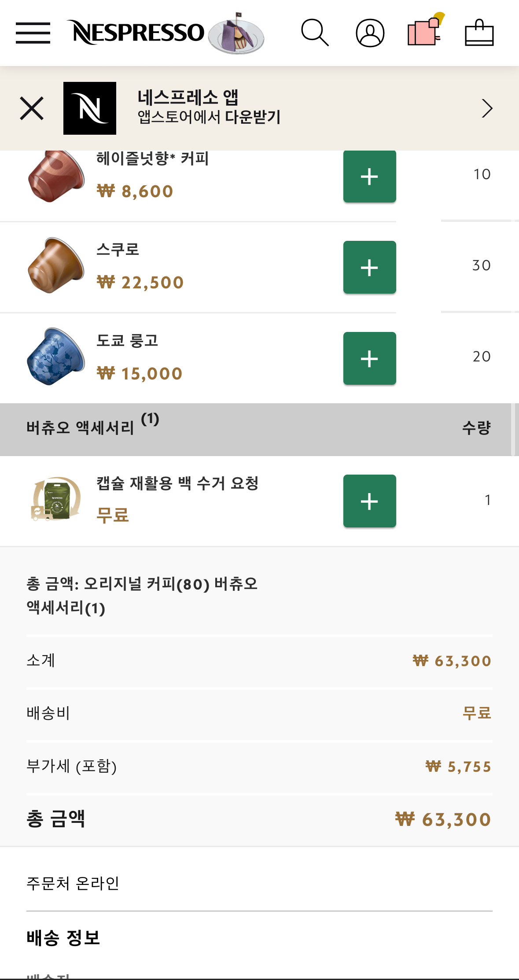Dismiss the Nespresso app banner
Screen dimensions: 519x980
pos(32,108)
